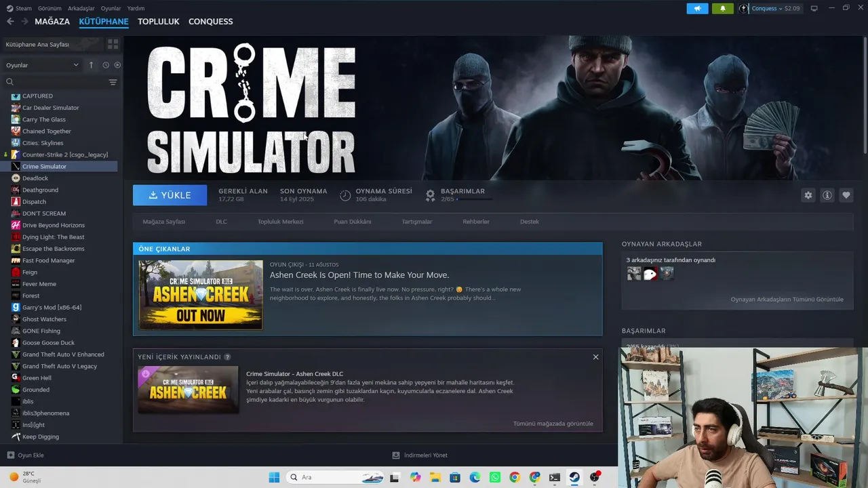Show game info with the info icon
This screenshot has height=488, width=868.
(x=827, y=195)
